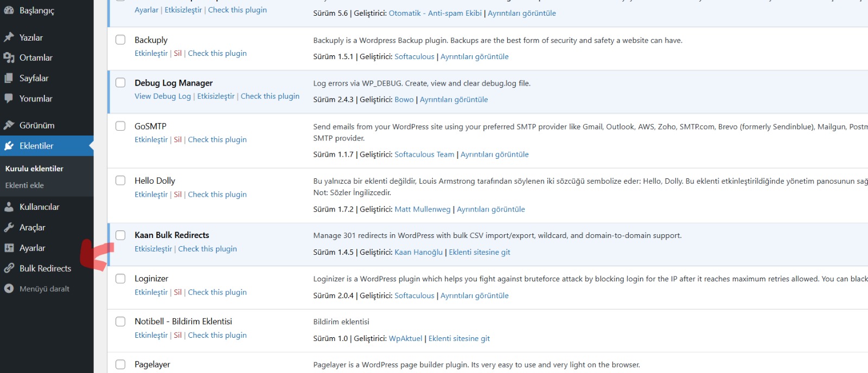
Task: Tick the GoSMTP plugin checkbox
Action: point(120,126)
